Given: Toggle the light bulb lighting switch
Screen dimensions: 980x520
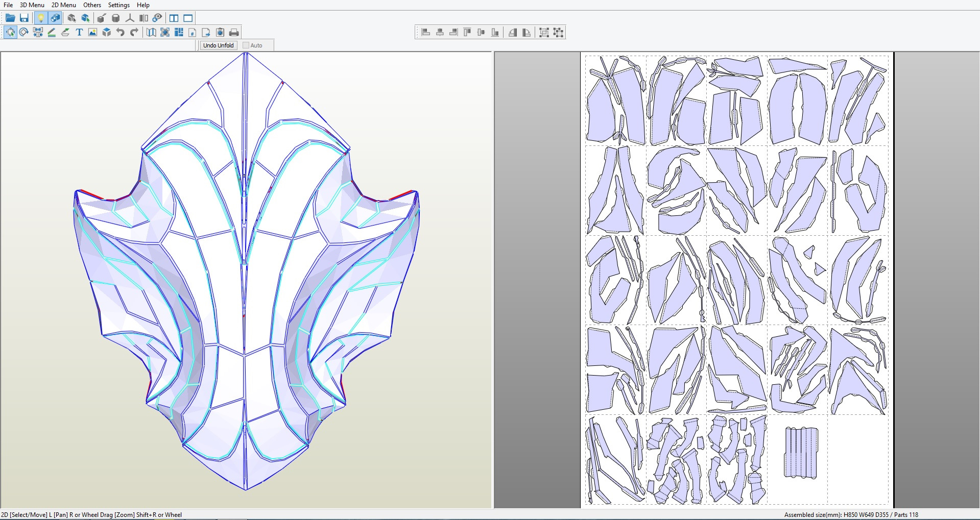Looking at the screenshot, I should click(x=41, y=18).
